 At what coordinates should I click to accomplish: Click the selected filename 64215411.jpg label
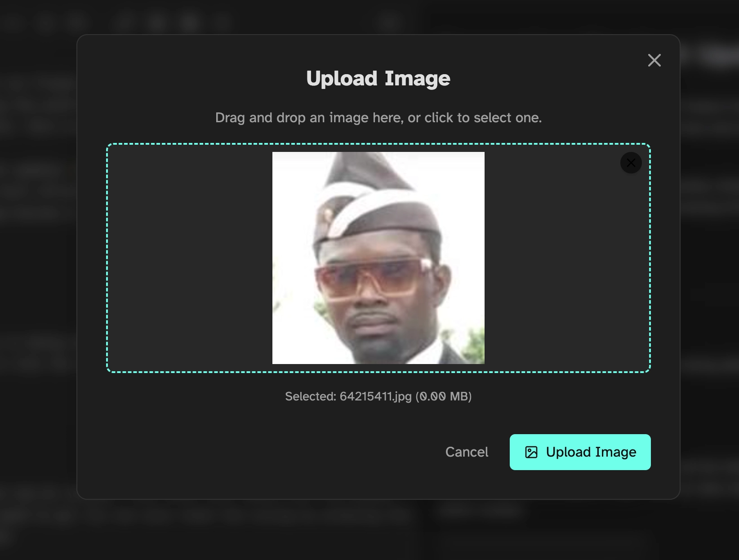pyautogui.click(x=375, y=396)
